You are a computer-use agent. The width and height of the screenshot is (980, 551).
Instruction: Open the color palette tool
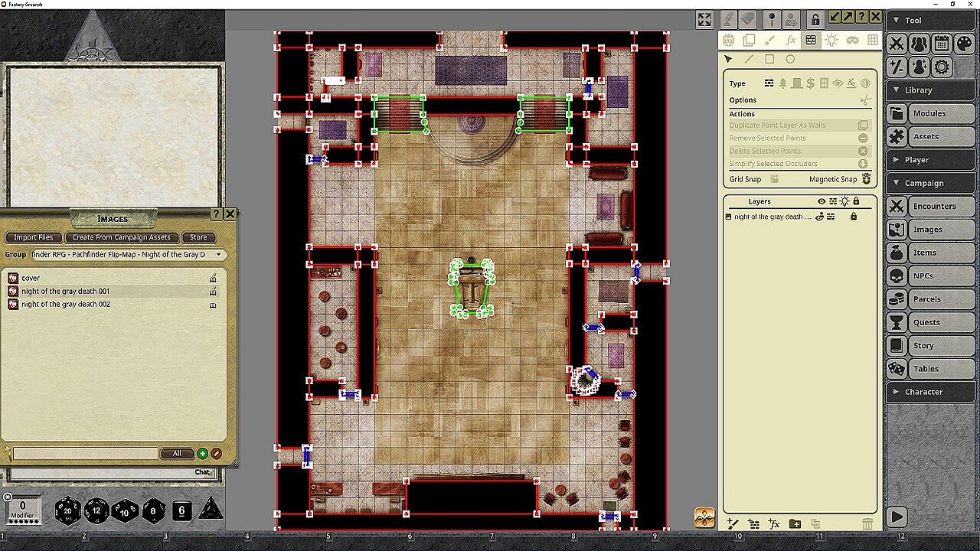pos(965,44)
